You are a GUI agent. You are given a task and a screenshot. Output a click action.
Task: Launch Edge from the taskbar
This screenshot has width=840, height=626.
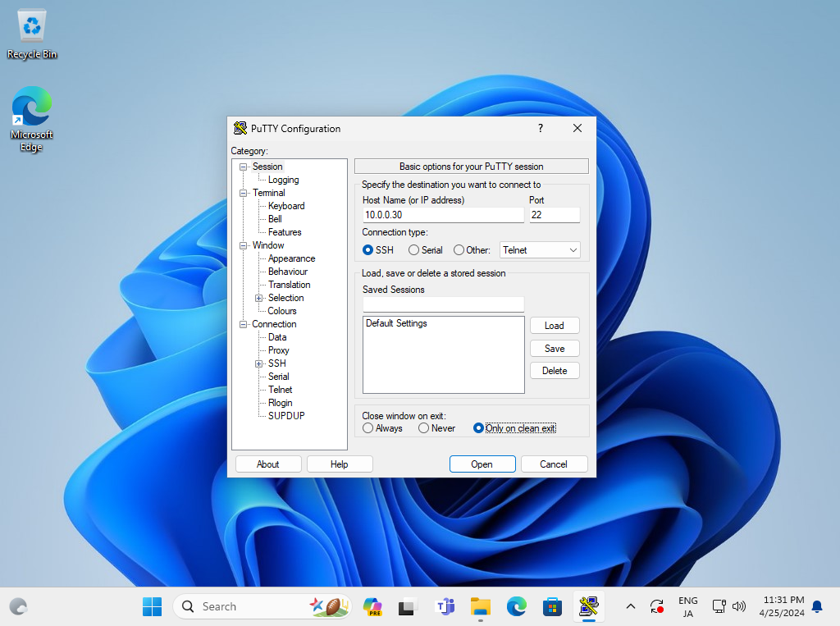pyautogui.click(x=517, y=606)
